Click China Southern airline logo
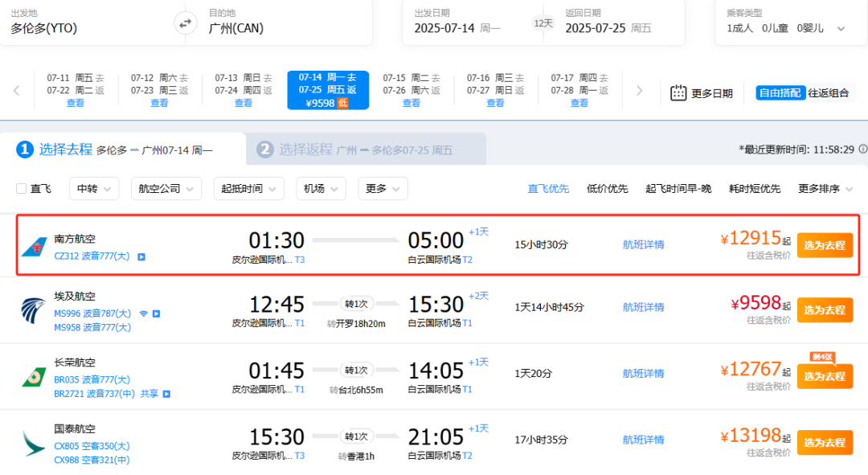The image size is (868, 475). (x=35, y=247)
